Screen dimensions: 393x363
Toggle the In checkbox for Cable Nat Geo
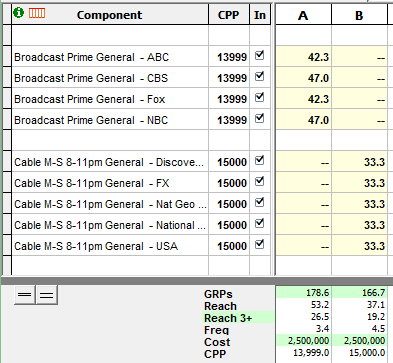coord(259,202)
